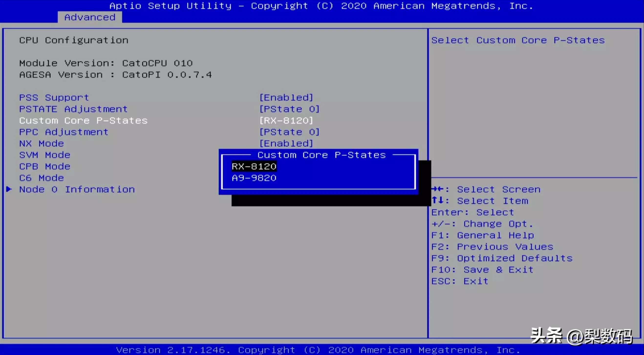Image resolution: width=644 pixels, height=355 pixels.
Task: Choose RX-8120 in the popup list
Action: [x=254, y=166]
